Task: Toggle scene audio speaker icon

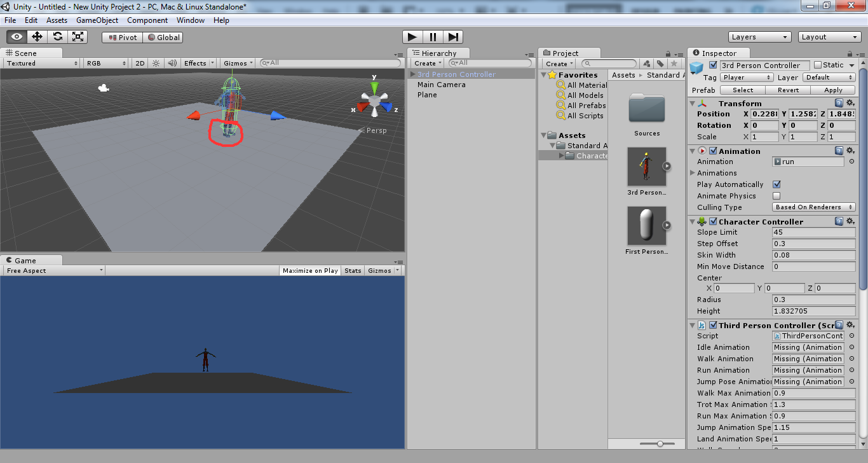Action: [x=171, y=63]
